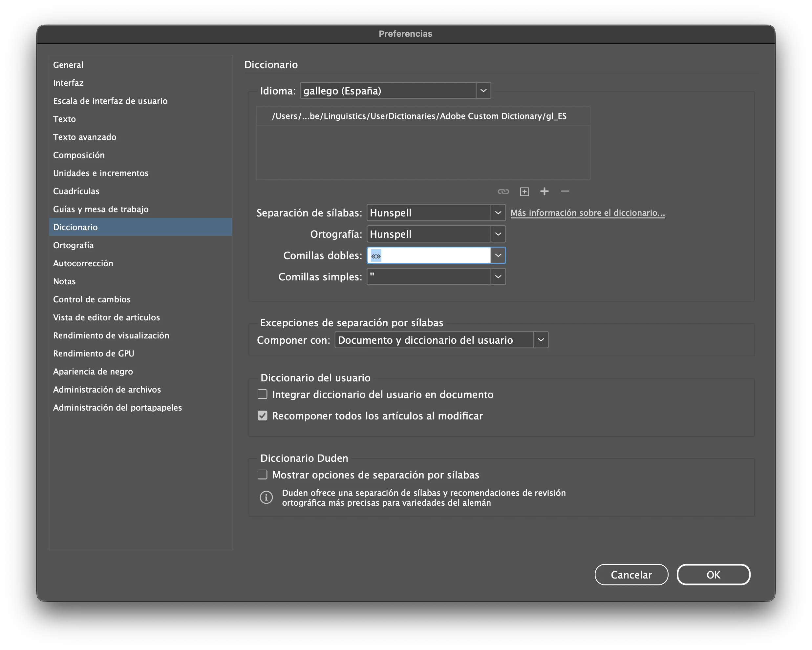Click the minus icon to remove dictionary

click(x=565, y=192)
